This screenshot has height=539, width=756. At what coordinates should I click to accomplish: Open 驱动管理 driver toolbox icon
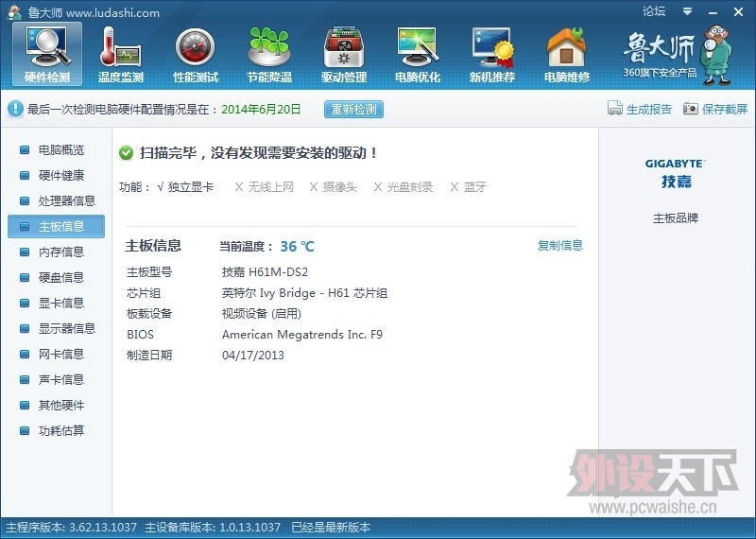(344, 54)
